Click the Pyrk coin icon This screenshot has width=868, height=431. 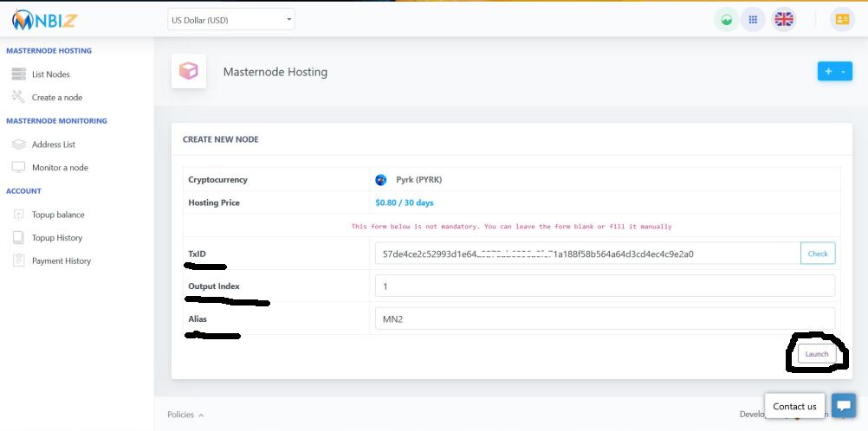click(x=381, y=180)
